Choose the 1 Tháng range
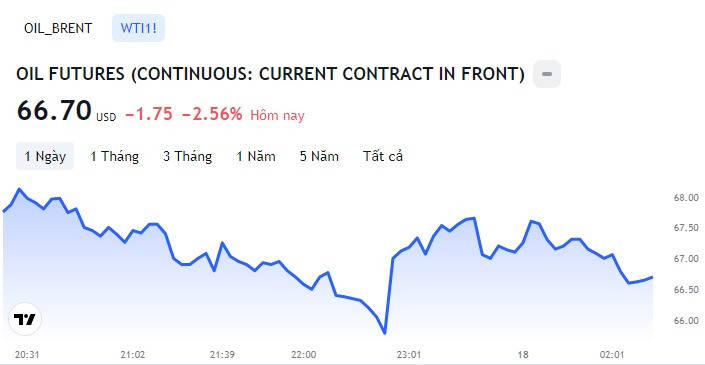The height and width of the screenshot is (365, 705). (115, 156)
